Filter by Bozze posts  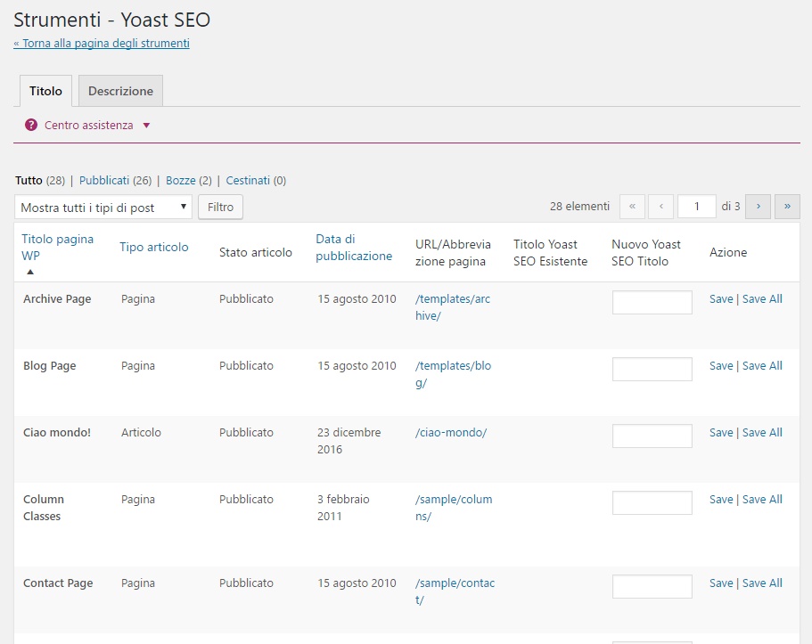pos(181,181)
